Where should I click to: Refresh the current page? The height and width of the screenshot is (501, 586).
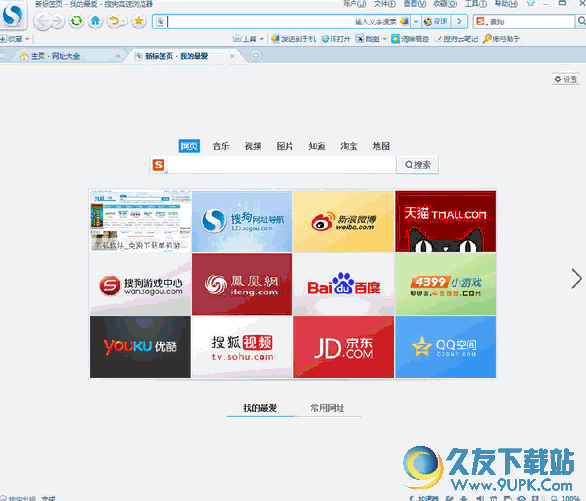[77, 21]
